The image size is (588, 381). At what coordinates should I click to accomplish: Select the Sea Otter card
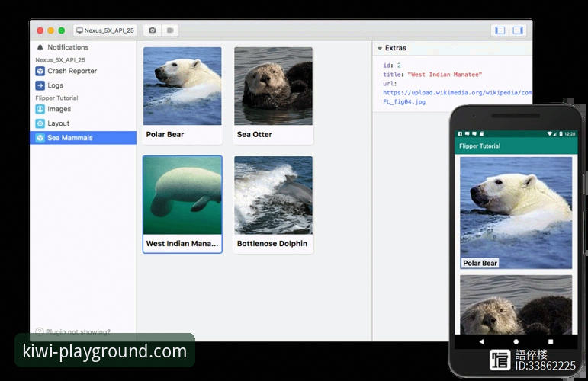coord(273,95)
